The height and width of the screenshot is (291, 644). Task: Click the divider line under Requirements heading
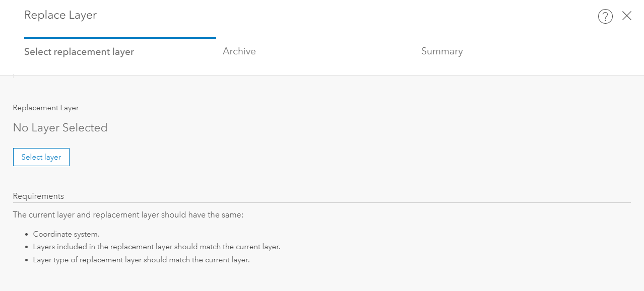point(321,203)
